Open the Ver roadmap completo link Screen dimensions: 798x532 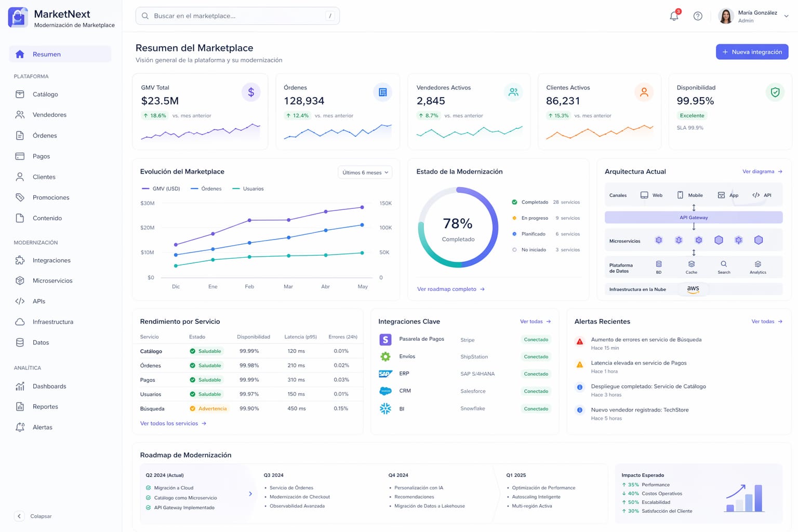tap(450, 289)
